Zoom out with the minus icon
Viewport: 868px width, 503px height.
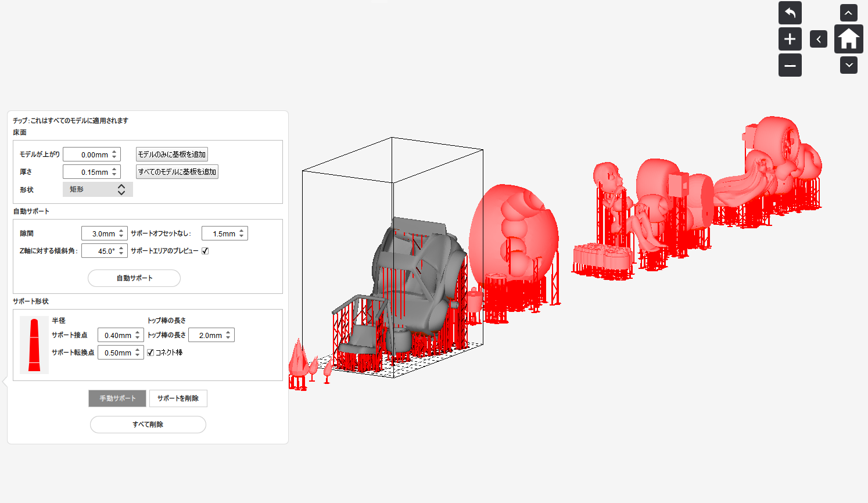[790, 65]
